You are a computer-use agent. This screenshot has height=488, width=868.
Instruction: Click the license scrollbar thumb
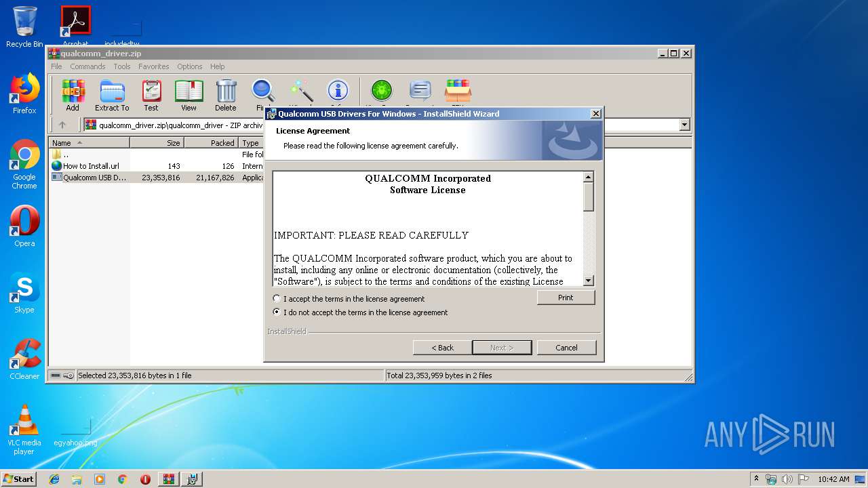(x=589, y=197)
